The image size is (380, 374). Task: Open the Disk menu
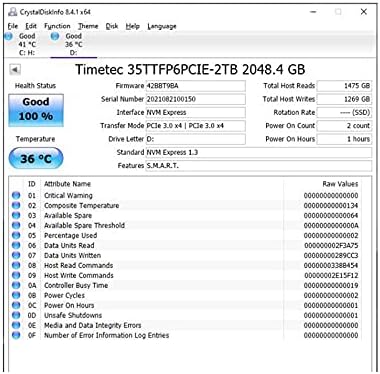click(112, 26)
